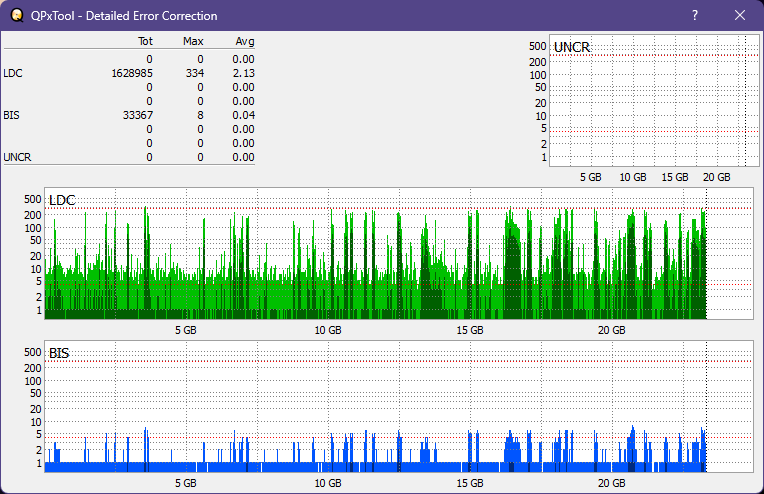Click the 5 GB label under the LDC graph
The height and width of the screenshot is (494, 764).
coord(186,330)
